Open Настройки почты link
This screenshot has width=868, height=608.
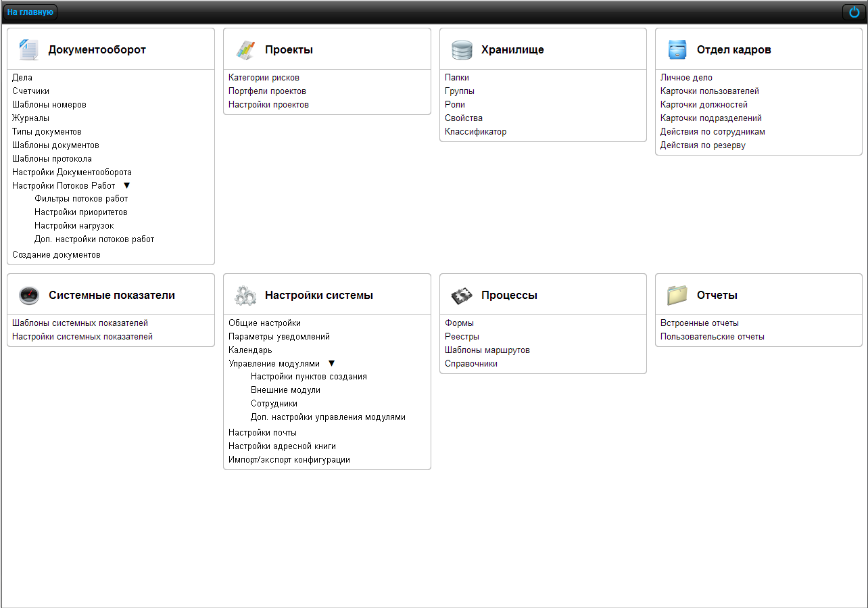click(262, 433)
